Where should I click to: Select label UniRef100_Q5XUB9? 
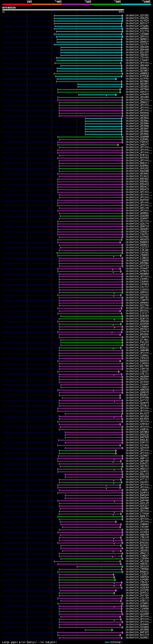pyautogui.click(x=137, y=97)
